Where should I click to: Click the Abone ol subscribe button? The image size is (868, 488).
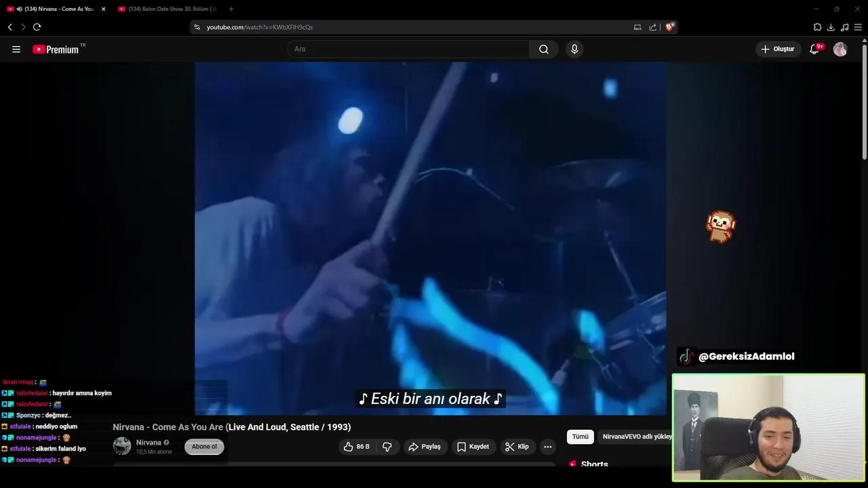click(x=204, y=447)
